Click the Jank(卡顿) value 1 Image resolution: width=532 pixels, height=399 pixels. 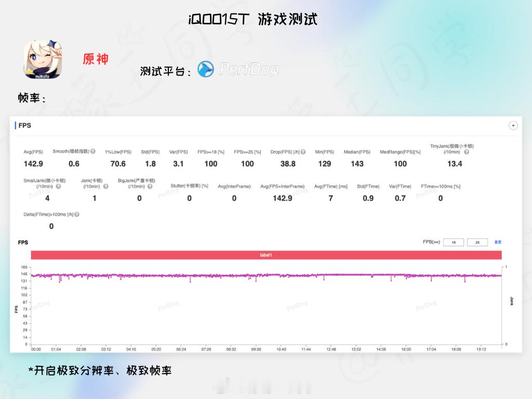pos(95,198)
